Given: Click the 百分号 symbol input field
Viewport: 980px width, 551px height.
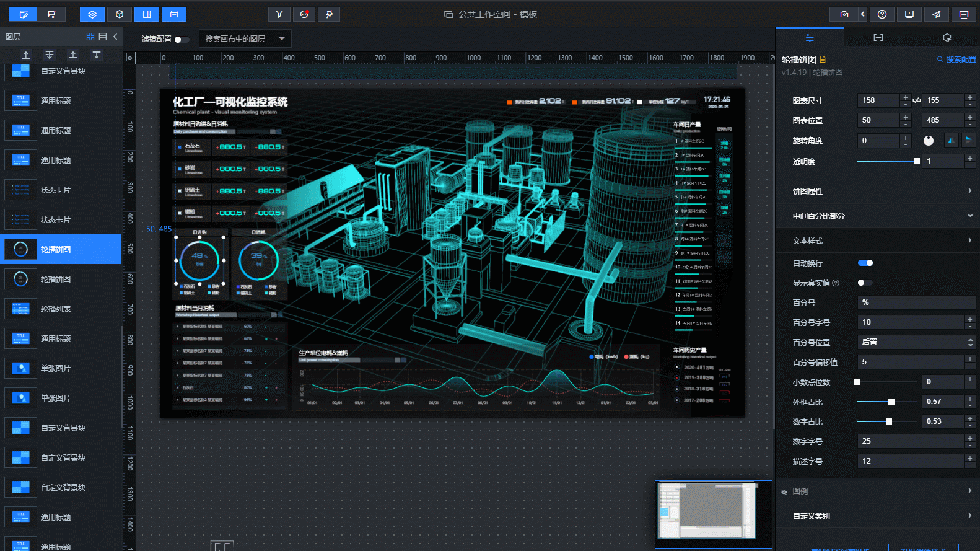Looking at the screenshot, I should (916, 302).
